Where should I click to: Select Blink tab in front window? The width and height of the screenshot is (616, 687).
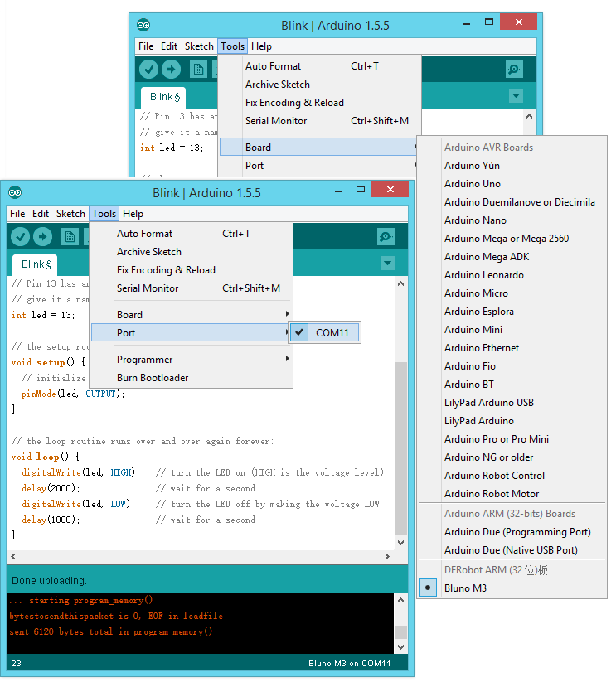36,264
